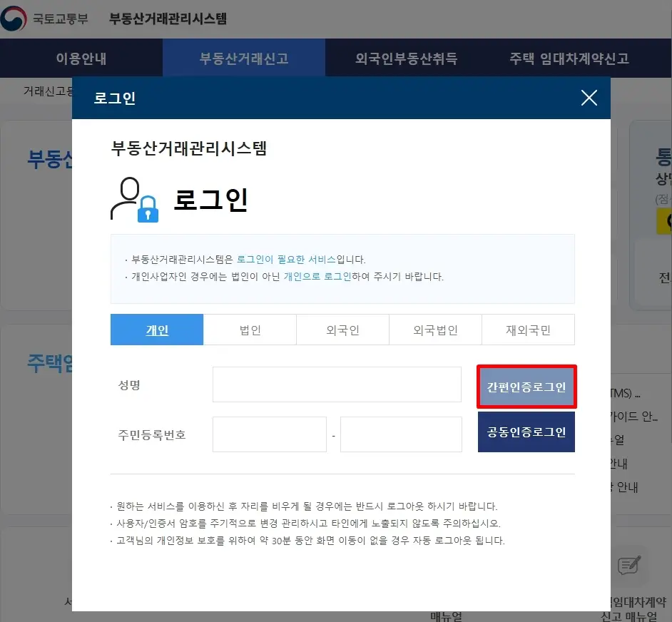Click inside the 성명 name field
The height and width of the screenshot is (622, 672).
click(336, 384)
